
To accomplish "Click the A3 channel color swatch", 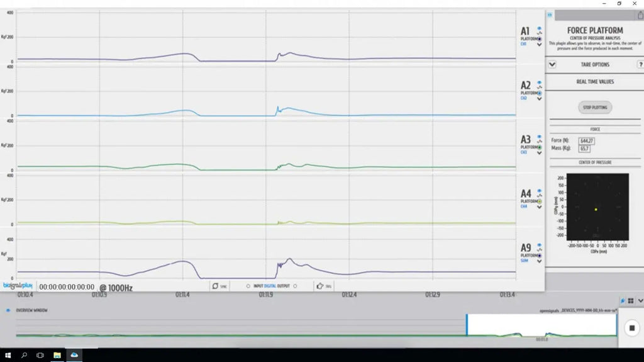I will [540, 147].
